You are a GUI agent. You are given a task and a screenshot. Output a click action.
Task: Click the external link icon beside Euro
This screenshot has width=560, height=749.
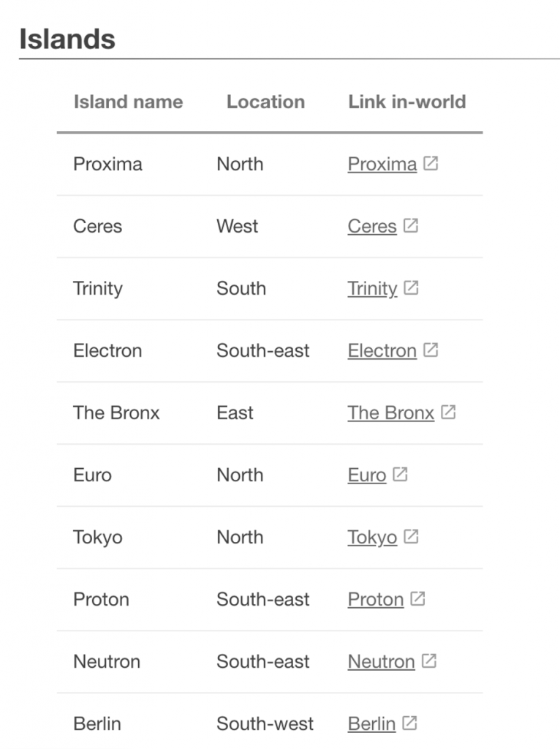tap(400, 474)
